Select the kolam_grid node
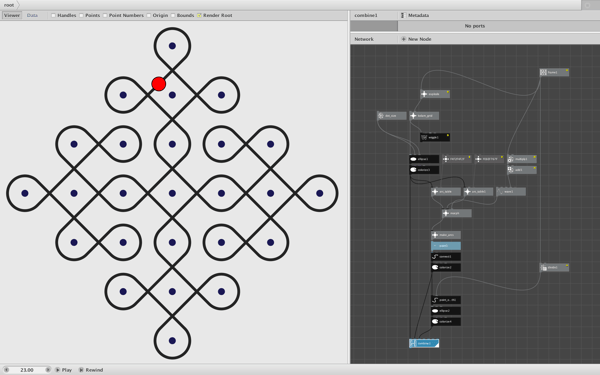Screen dimensions: 600x375 [424, 116]
